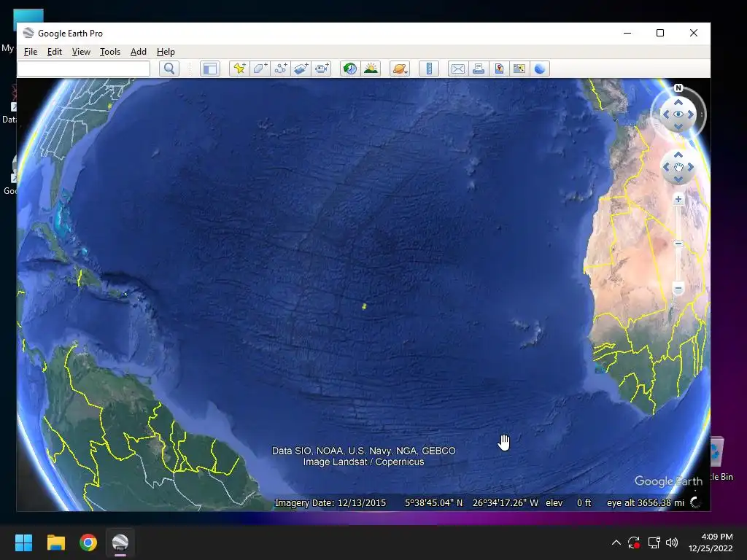Click zoom in plus button
The width and height of the screenshot is (747, 560).
coord(678,200)
